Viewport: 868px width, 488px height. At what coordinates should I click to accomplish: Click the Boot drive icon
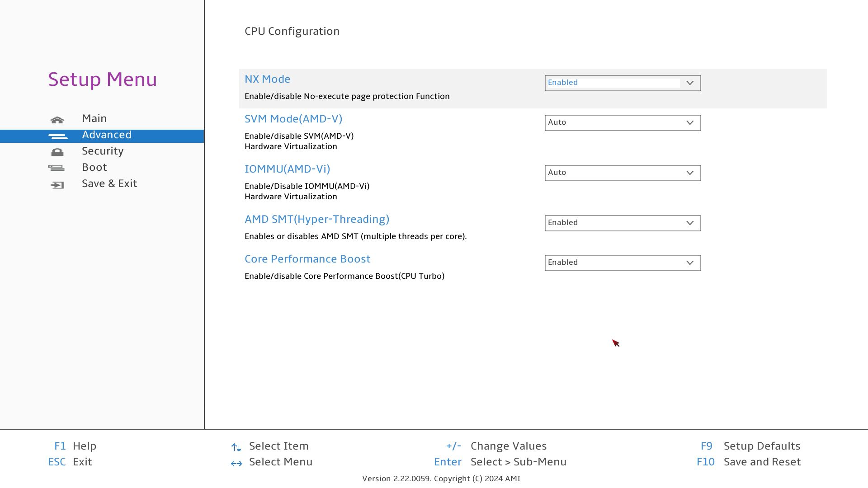(57, 169)
